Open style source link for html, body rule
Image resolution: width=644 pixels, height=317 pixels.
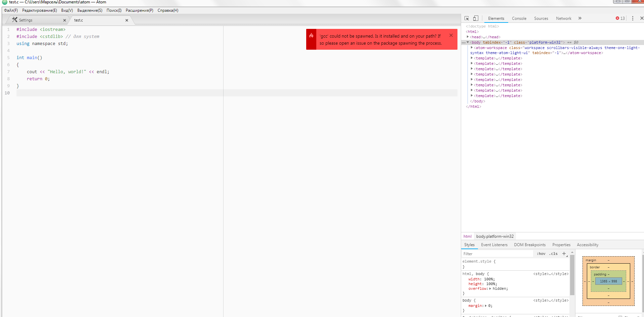pyautogui.click(x=551, y=274)
